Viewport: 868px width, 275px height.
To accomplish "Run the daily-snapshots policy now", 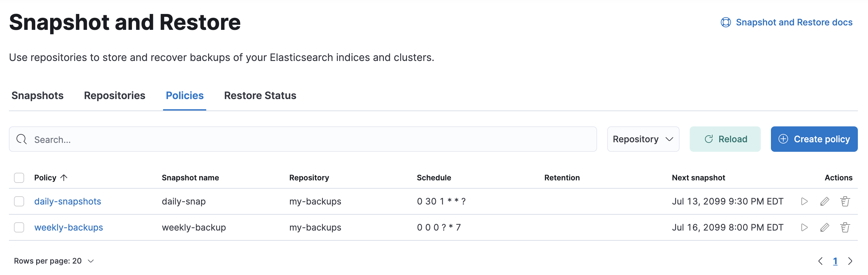I will click(x=804, y=201).
